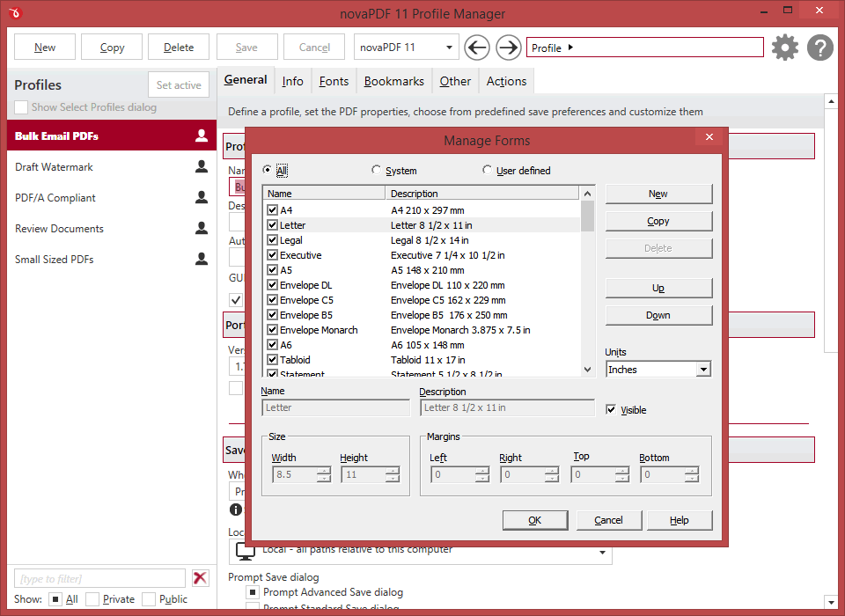Select the System forms radio button
Viewport: 845px width, 616px height.
click(376, 170)
